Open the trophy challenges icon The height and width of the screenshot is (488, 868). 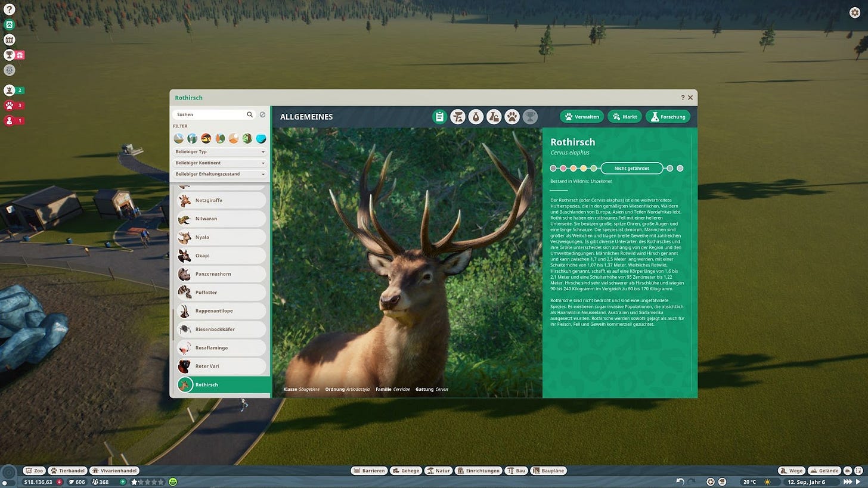click(x=9, y=55)
